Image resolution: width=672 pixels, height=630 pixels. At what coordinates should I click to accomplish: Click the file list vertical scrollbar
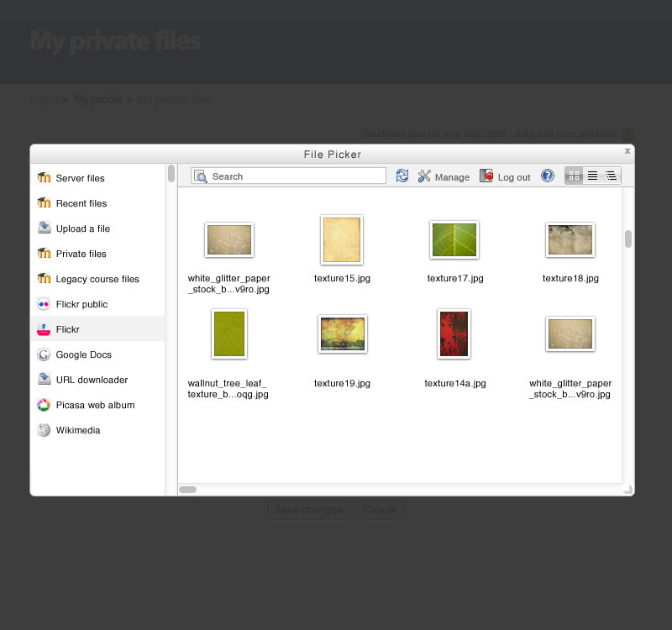pos(628,239)
